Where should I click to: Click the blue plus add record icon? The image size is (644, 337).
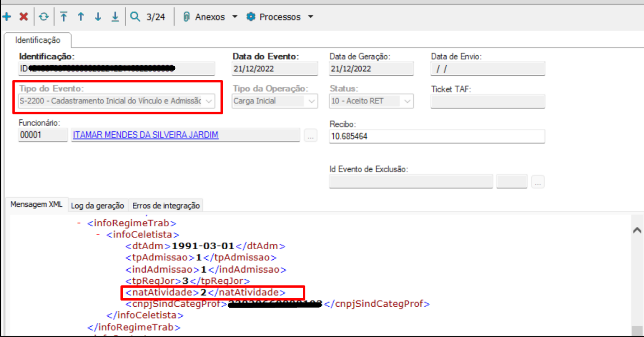click(6, 17)
